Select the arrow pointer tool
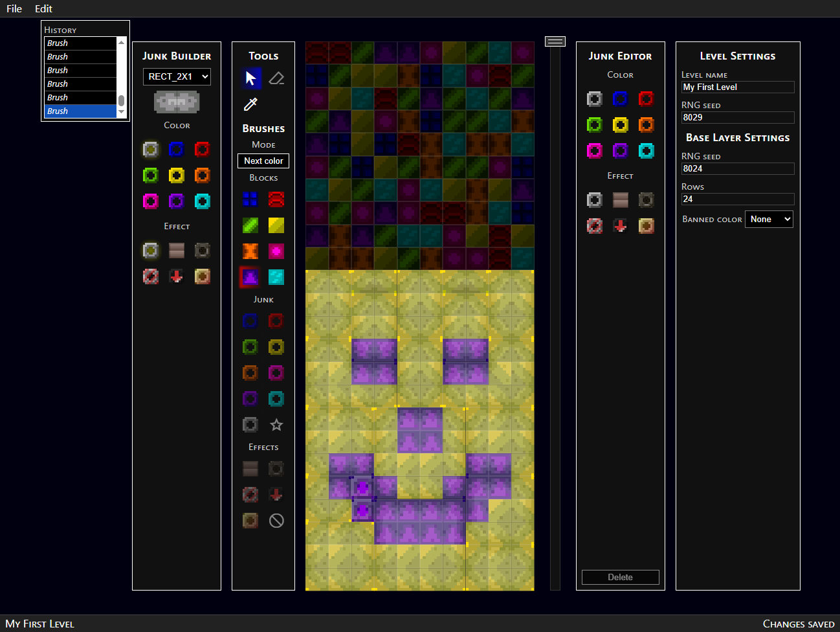Viewport: 840px width, 632px height. pos(250,78)
